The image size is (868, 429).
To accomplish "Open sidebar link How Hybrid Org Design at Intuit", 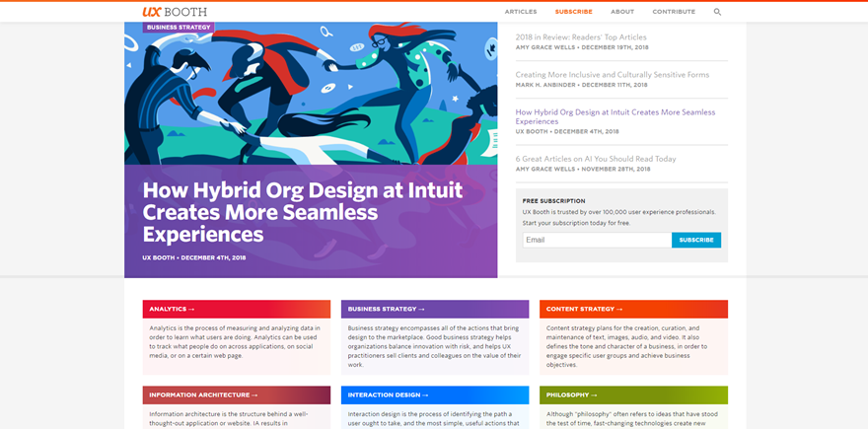I will click(615, 116).
